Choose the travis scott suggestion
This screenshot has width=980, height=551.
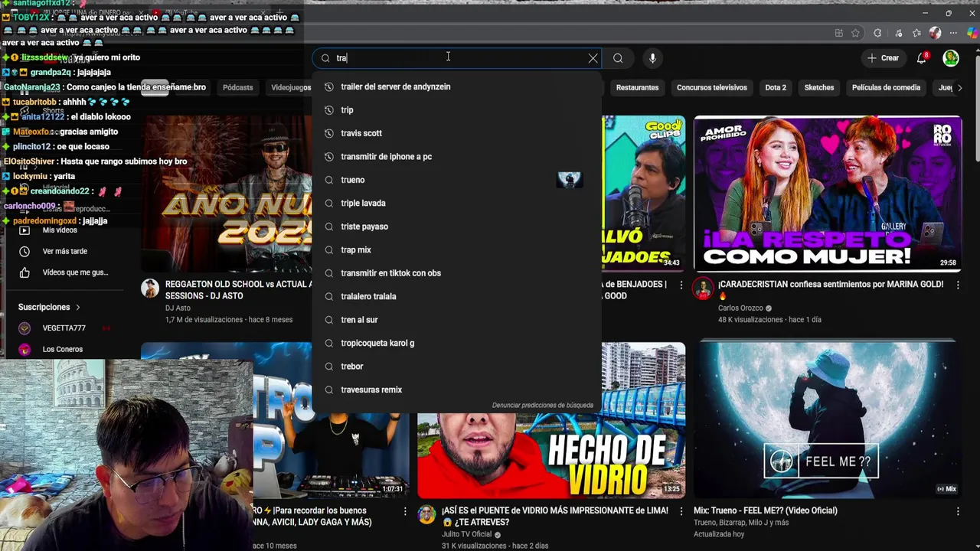click(x=457, y=133)
